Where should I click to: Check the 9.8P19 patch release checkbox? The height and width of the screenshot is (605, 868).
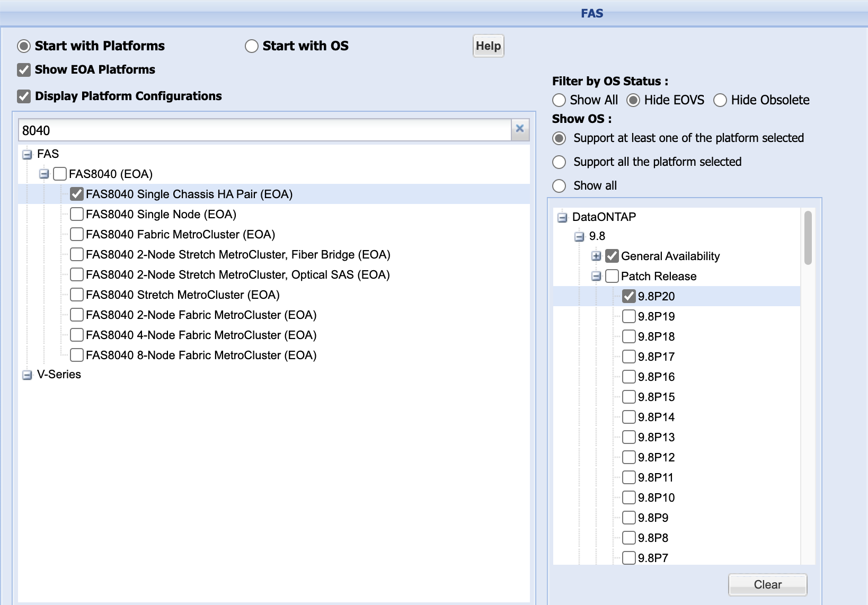[629, 317]
